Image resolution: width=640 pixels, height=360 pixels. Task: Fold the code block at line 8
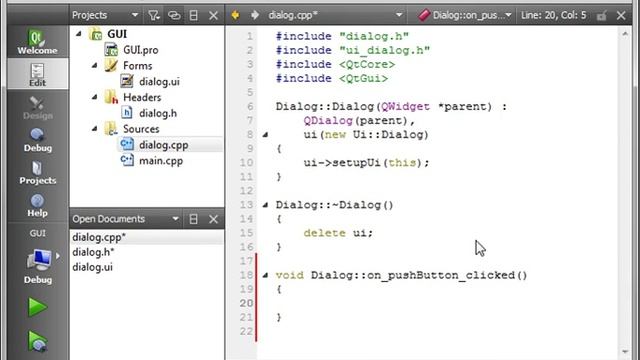click(x=265, y=134)
